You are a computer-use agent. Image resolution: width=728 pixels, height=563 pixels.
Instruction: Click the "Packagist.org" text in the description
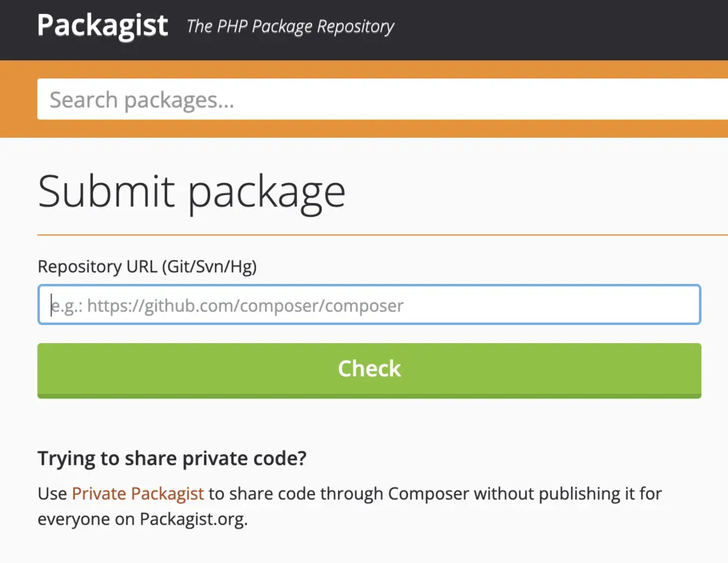coord(192,519)
